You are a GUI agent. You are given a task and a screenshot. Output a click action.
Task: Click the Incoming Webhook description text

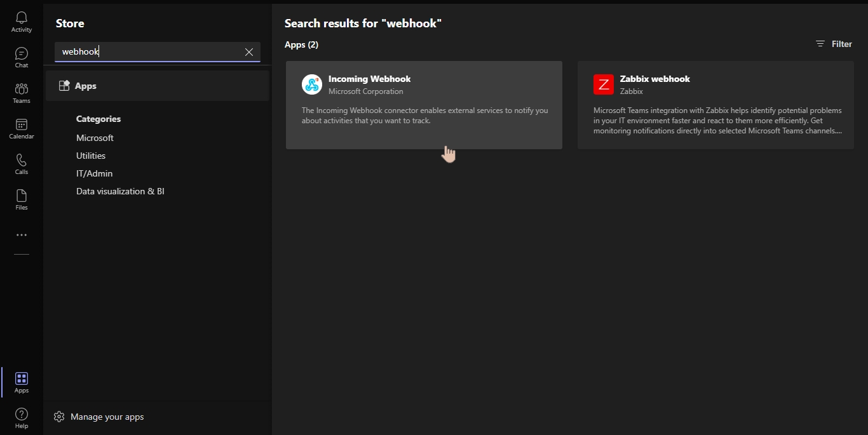tap(424, 116)
